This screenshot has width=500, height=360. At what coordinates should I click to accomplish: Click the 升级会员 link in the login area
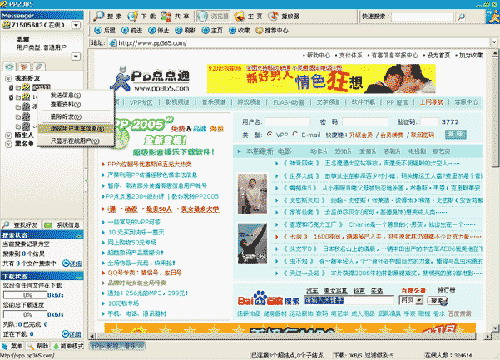click(x=361, y=135)
